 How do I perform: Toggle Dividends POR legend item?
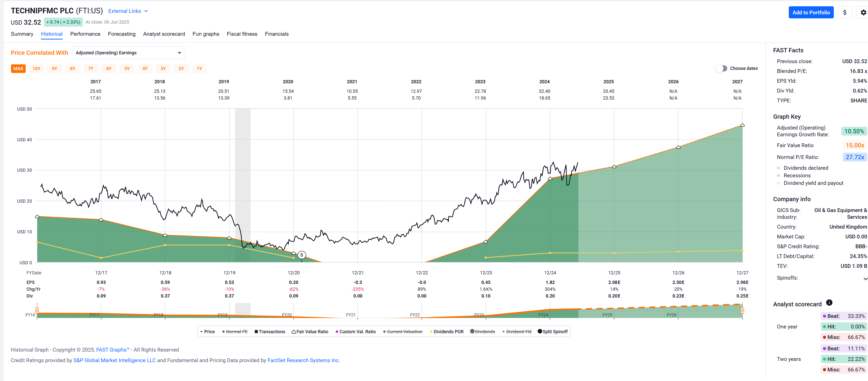click(447, 331)
